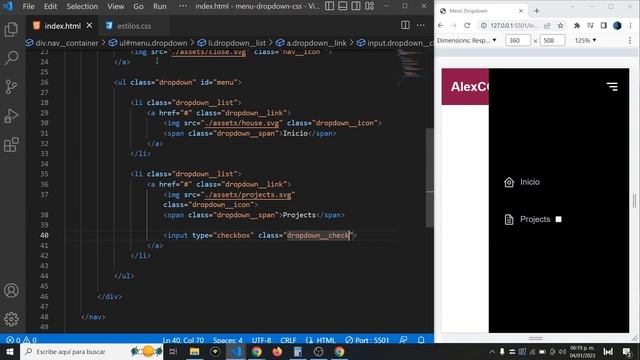The width and height of the screenshot is (640, 360).
Task: Click the Chrome address bar
Action: point(514,25)
